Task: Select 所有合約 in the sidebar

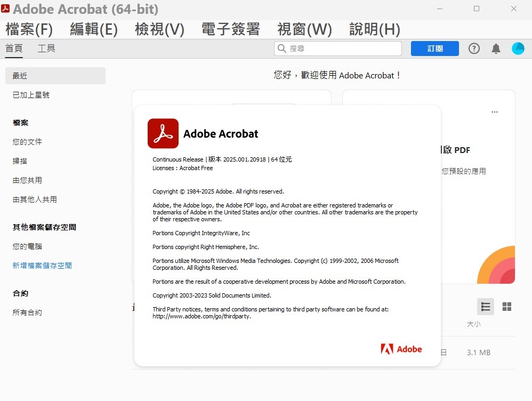Action: (27, 312)
